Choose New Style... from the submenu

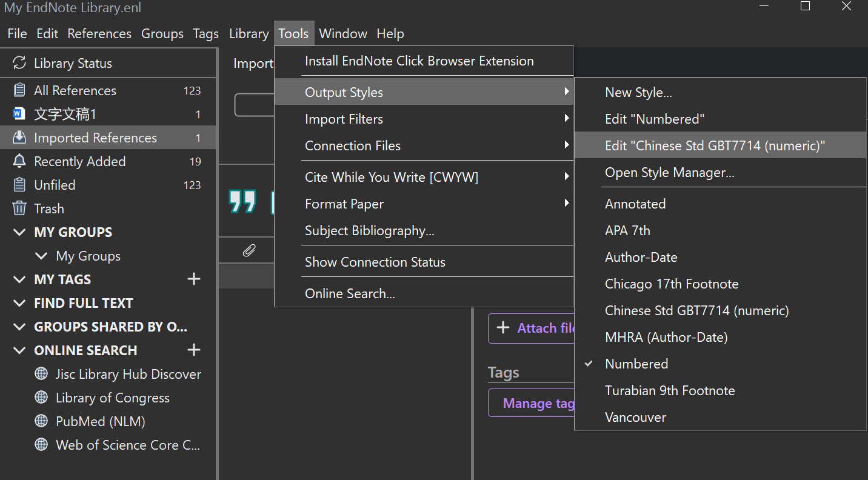click(x=720, y=92)
